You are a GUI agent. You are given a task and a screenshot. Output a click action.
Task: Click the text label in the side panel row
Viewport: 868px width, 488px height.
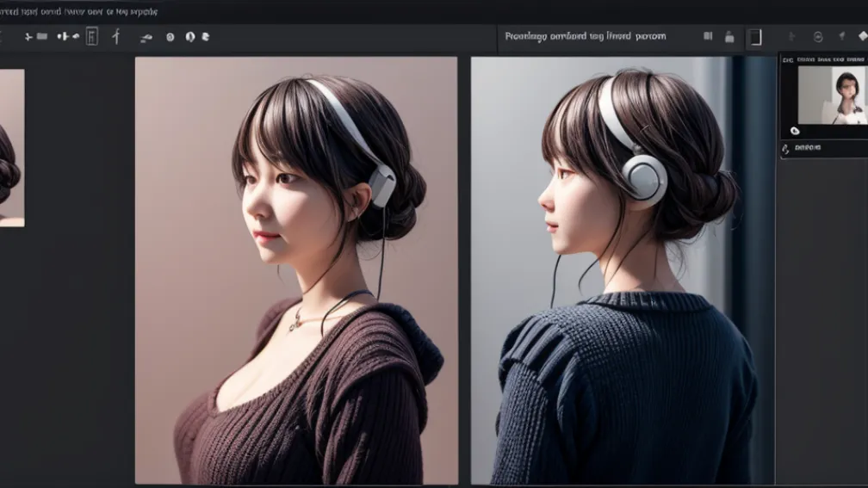point(808,148)
